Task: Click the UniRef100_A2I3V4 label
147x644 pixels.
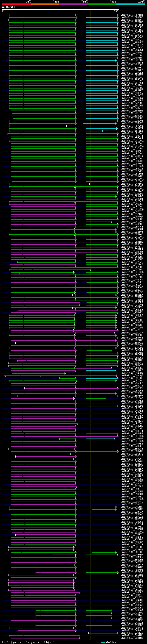Action: [132, 305]
